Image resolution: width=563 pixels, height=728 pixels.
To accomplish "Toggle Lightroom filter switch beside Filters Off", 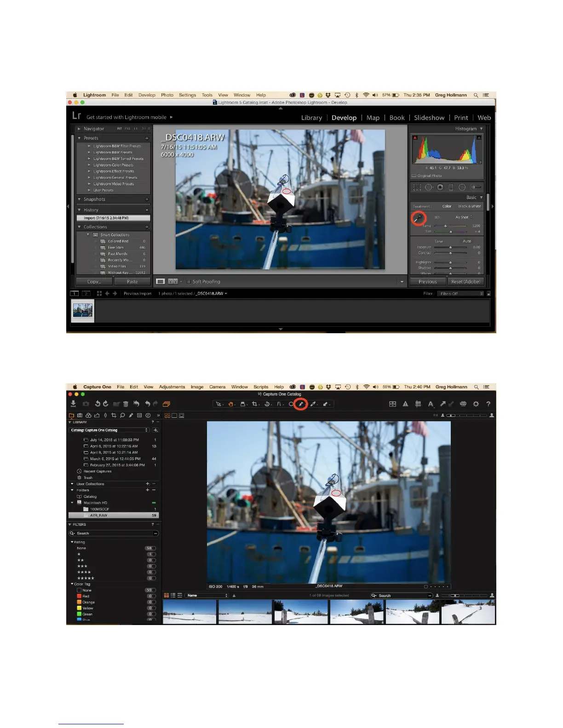I will (x=488, y=294).
